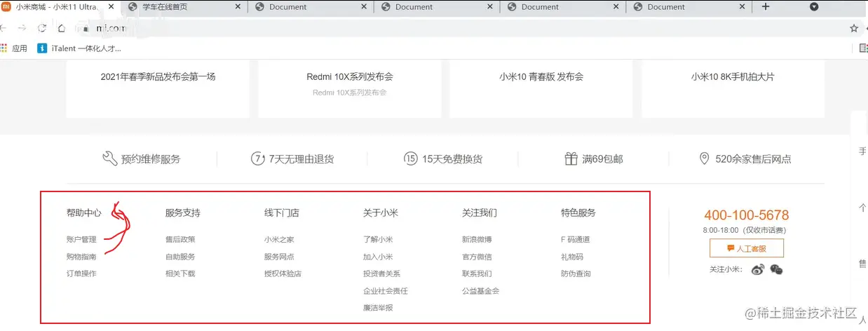The image size is (868, 331).
Task: Click the 关注我们 column heading
Action: click(x=480, y=212)
